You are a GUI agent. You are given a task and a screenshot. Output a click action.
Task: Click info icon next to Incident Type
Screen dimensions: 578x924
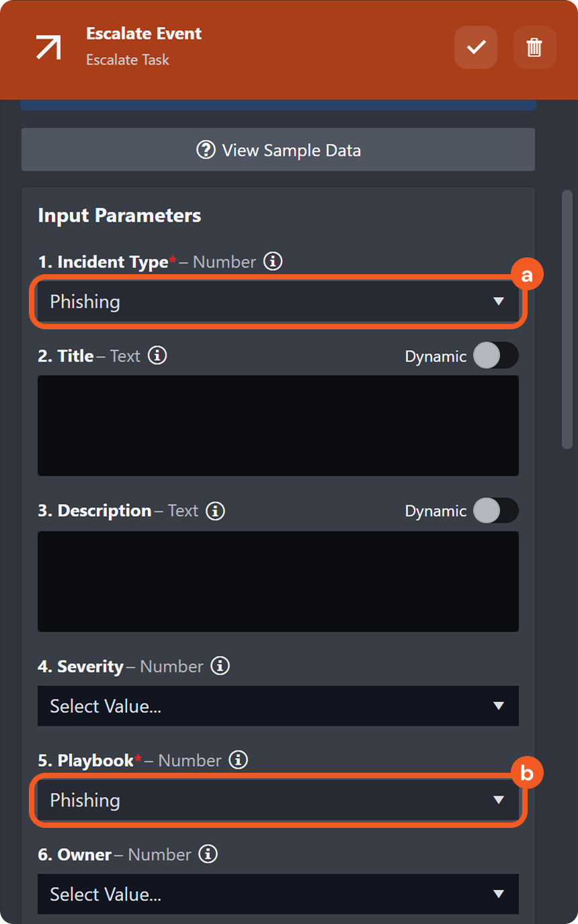pyautogui.click(x=272, y=261)
